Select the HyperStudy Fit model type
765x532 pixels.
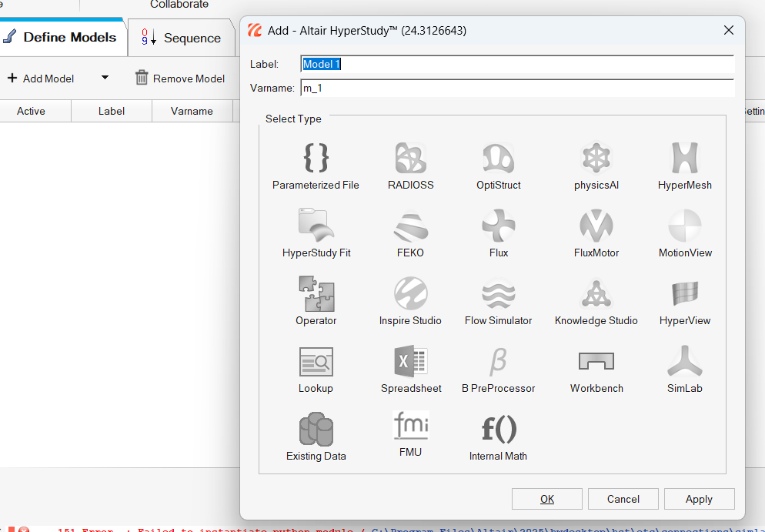[x=316, y=234]
